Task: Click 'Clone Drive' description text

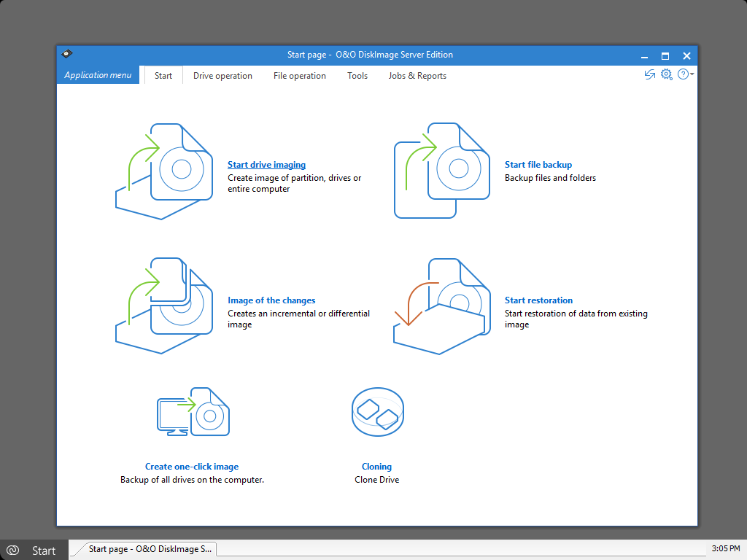Action: click(377, 480)
